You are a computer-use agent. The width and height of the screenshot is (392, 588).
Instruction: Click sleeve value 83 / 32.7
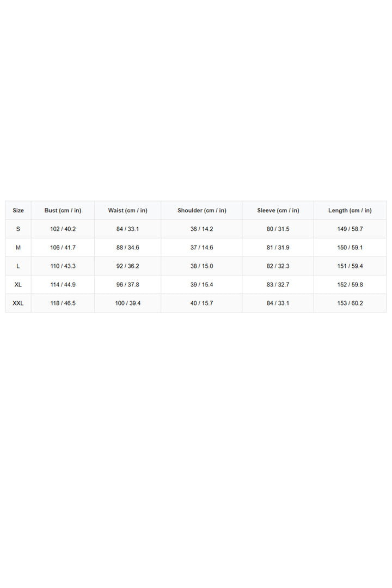(278, 285)
